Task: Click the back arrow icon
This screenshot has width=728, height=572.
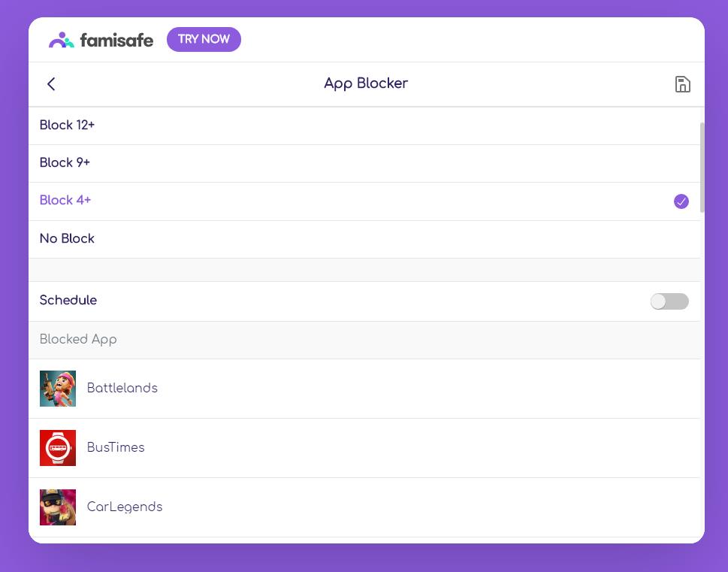Action: [x=51, y=84]
